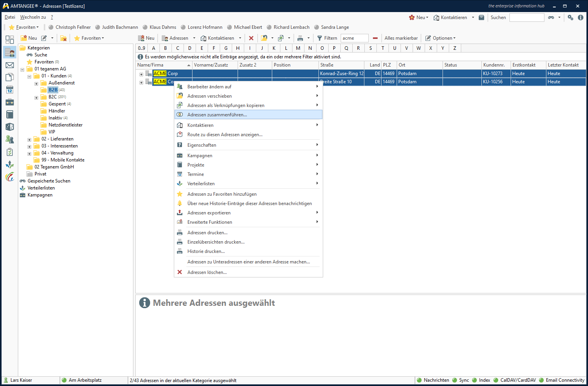Image resolution: width=588 pixels, height=386 pixels.
Task: Open Optionen dropdown in toolbar
Action: [x=440, y=38]
